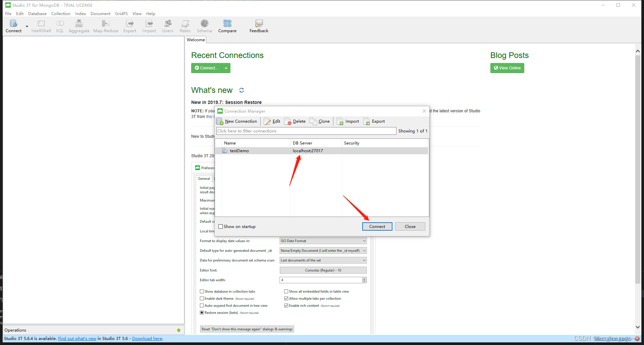The height and width of the screenshot is (345, 644).
Task: Open the ISO Date Format dropdown
Action: [323, 241]
